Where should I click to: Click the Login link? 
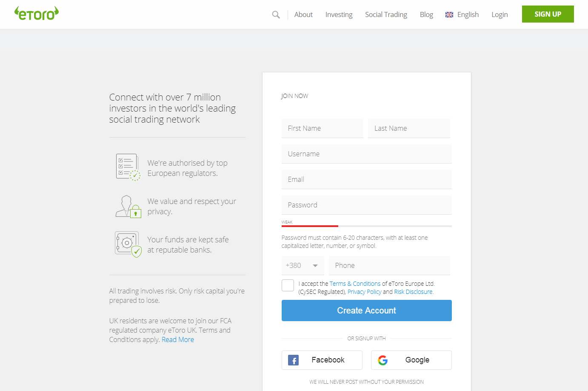point(500,14)
